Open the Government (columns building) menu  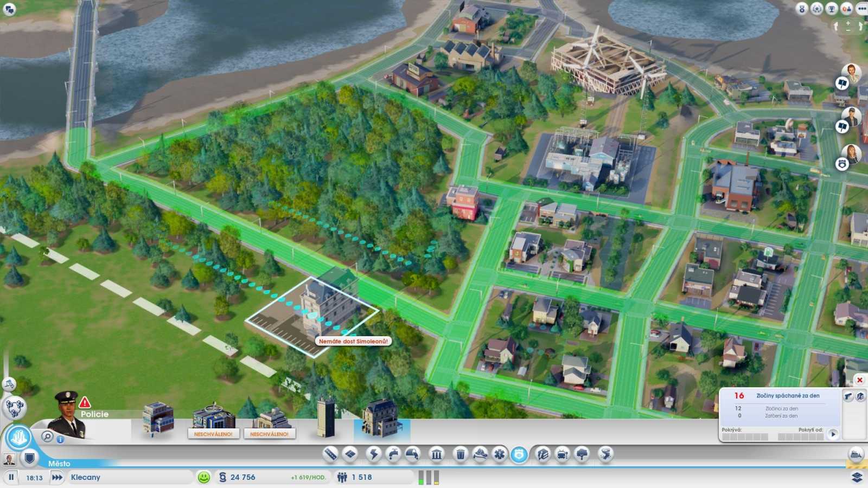point(437,454)
